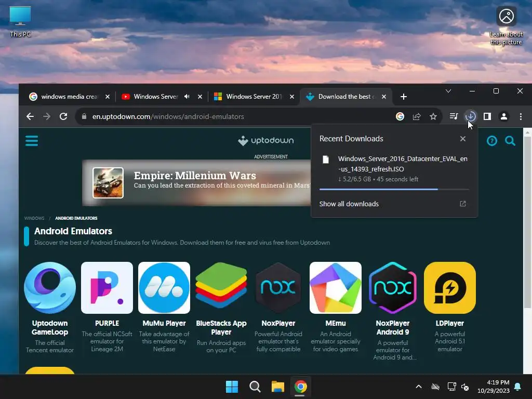Viewport: 532px width, 399px height.
Task: Show hidden system tray icons
Action: click(419, 387)
